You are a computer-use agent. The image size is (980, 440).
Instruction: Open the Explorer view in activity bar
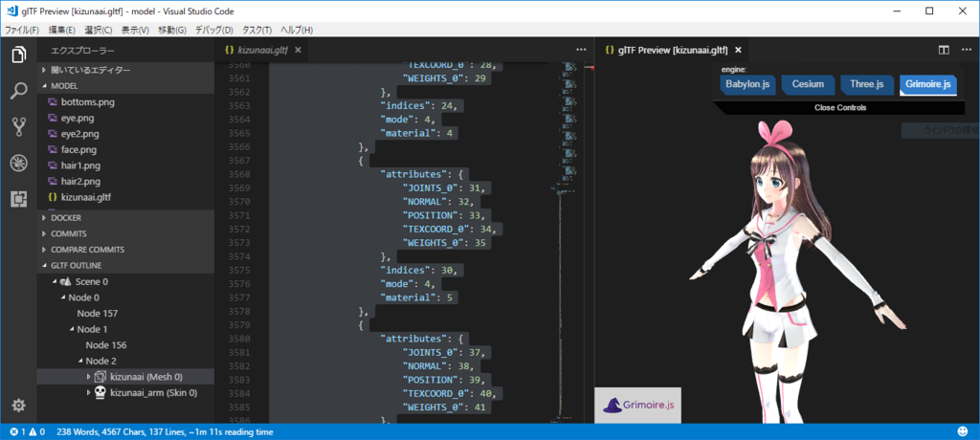tap(19, 55)
